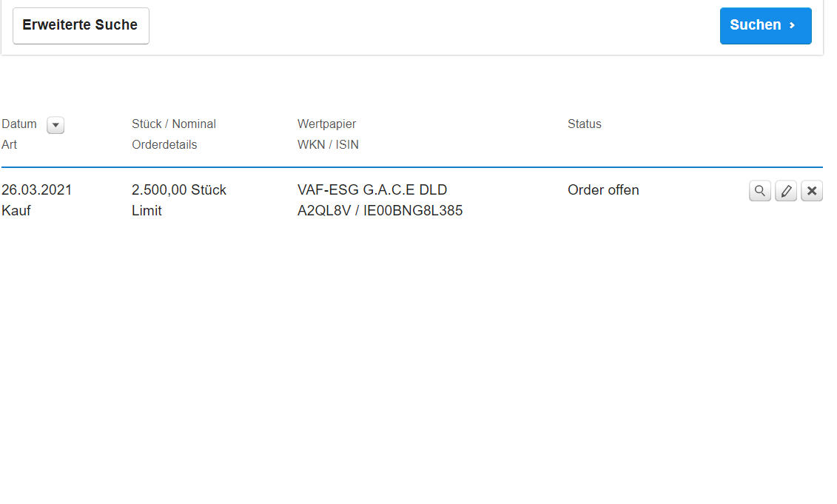
Task: Select the Wertpapier column header
Action: click(326, 124)
